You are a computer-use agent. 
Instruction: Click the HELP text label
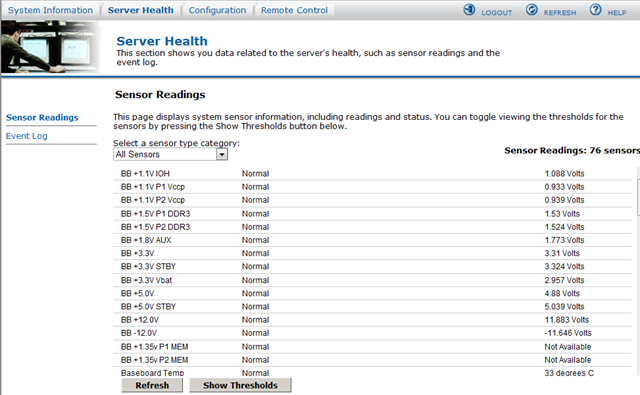click(x=617, y=13)
